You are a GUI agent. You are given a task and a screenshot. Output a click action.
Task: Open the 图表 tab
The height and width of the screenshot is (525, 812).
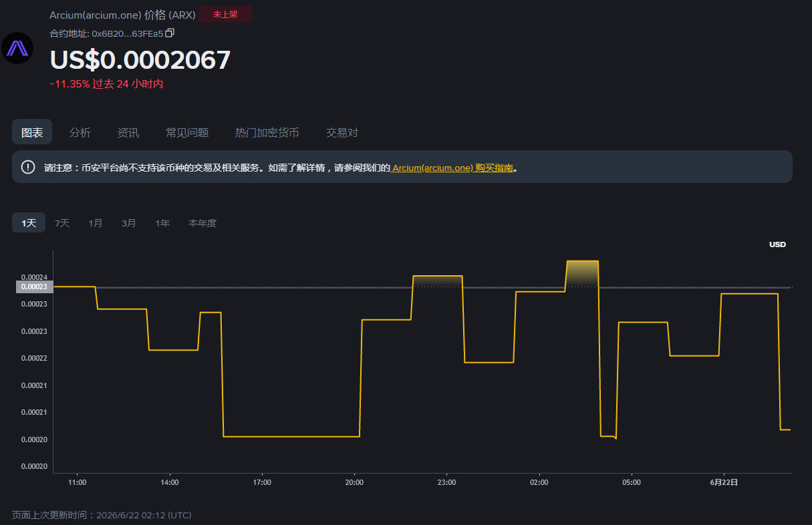[x=32, y=132]
